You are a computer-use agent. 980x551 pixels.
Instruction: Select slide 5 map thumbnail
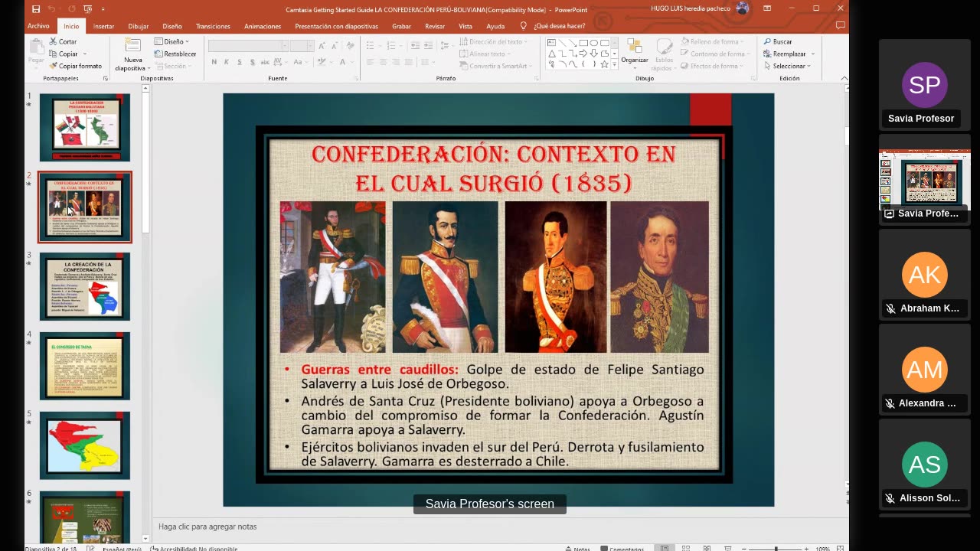coord(85,445)
